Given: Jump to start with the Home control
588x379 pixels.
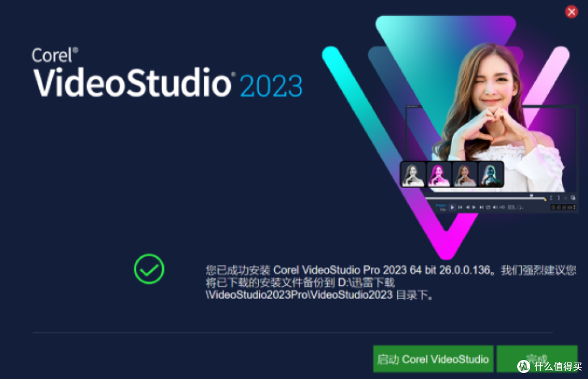Looking at the screenshot, I should click(461, 207).
